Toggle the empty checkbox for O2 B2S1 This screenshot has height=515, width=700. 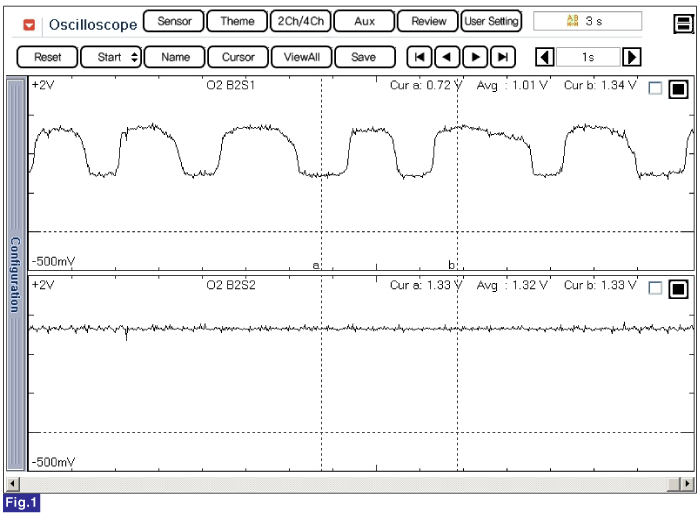coord(655,88)
